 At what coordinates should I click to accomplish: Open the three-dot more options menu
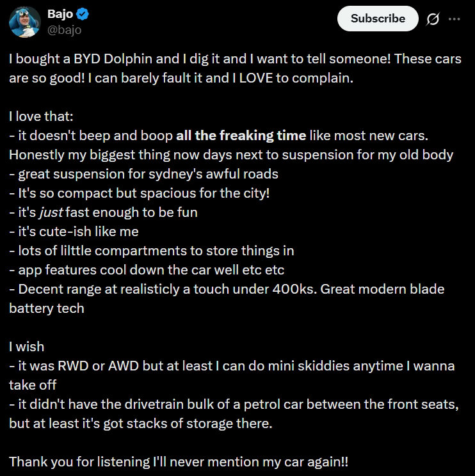(x=455, y=19)
